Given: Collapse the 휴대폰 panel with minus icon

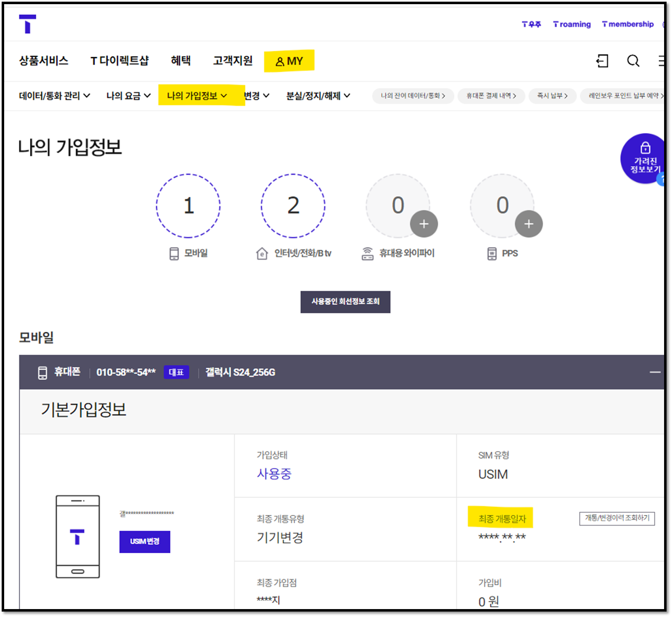Looking at the screenshot, I should click(x=655, y=372).
